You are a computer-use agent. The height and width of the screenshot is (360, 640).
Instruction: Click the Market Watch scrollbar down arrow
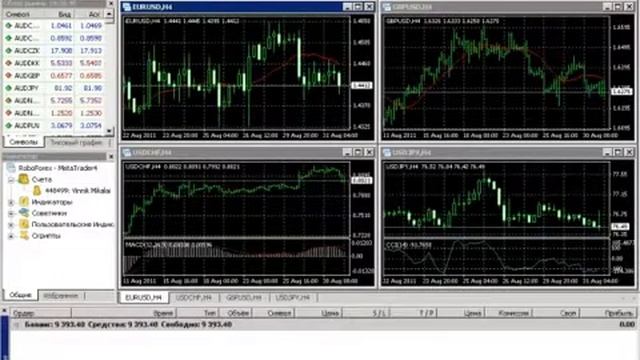[109, 131]
